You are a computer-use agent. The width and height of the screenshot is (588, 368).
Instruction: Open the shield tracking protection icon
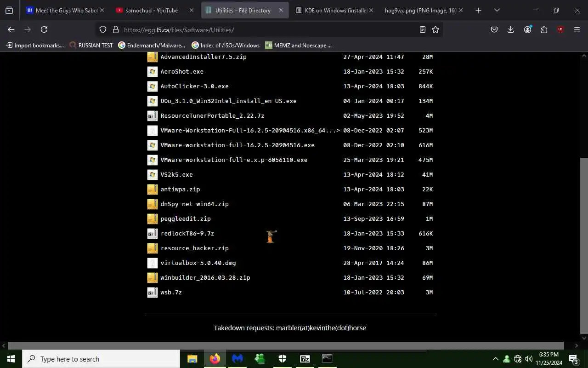pos(103,29)
